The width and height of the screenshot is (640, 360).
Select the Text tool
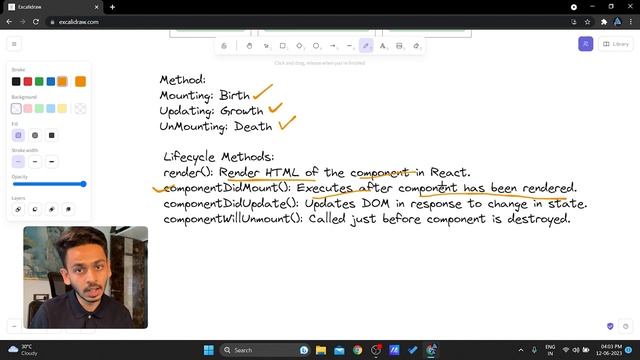pyautogui.click(x=383, y=46)
